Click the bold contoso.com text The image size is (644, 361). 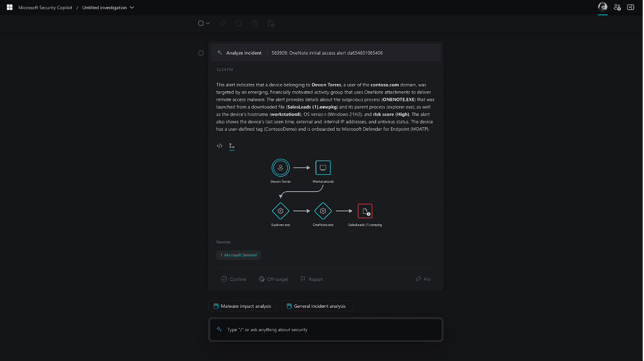385,85
